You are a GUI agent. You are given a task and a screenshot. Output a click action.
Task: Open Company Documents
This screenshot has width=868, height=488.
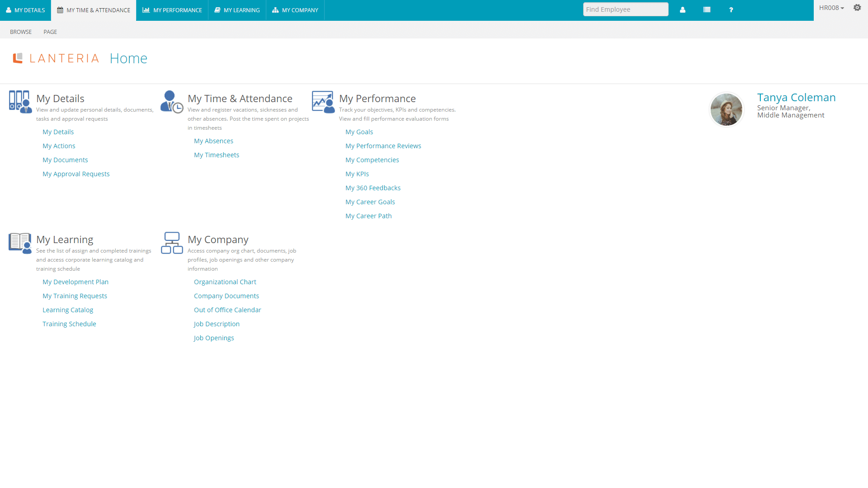point(226,296)
